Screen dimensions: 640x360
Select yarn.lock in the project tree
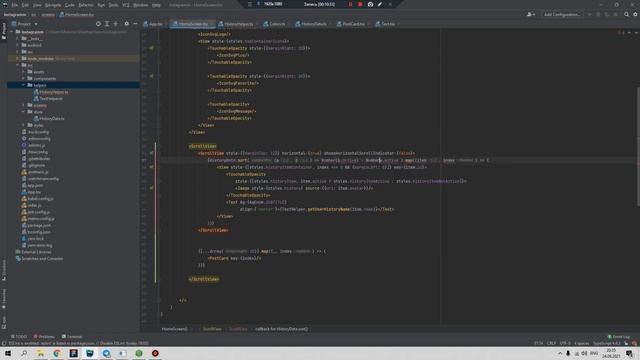coord(36,238)
